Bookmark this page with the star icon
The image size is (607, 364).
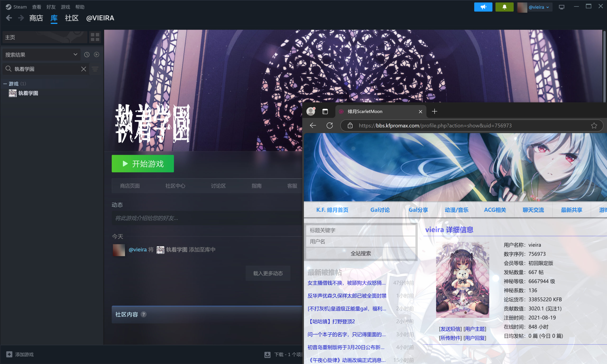point(594,126)
